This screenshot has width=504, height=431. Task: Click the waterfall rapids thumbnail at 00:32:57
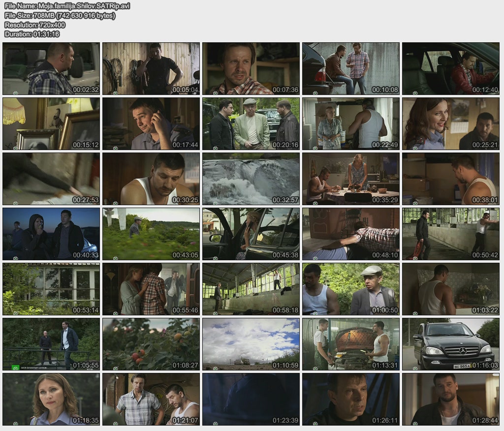251,179
